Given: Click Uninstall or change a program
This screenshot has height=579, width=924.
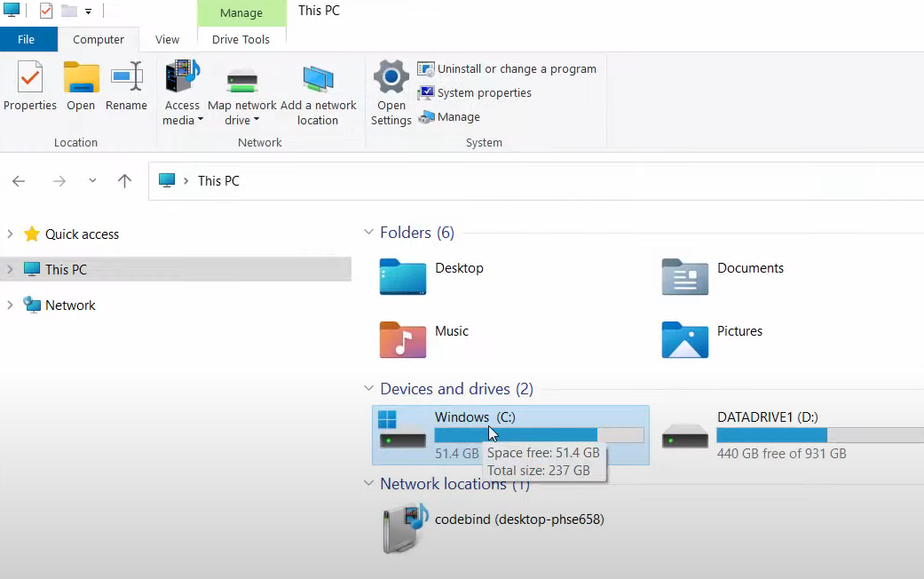Looking at the screenshot, I should click(507, 68).
